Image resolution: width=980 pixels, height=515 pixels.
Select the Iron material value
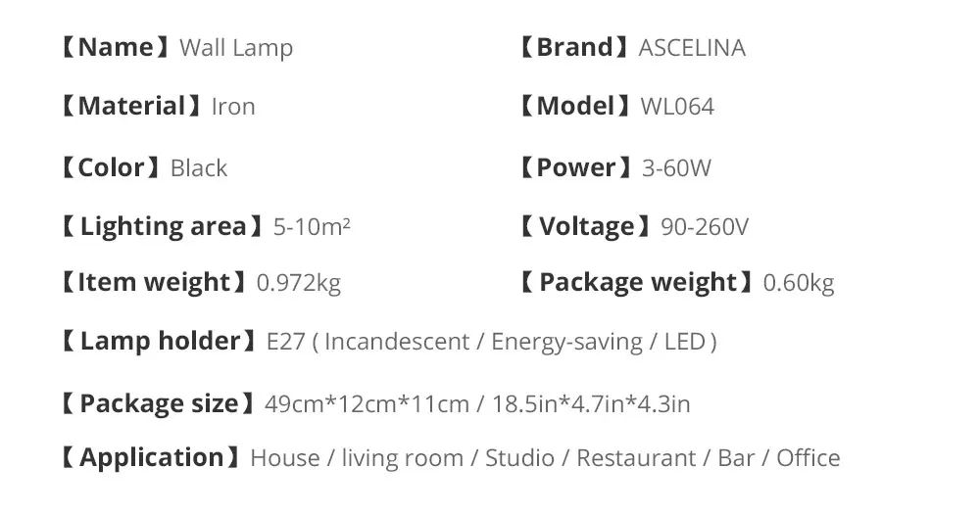tap(233, 107)
